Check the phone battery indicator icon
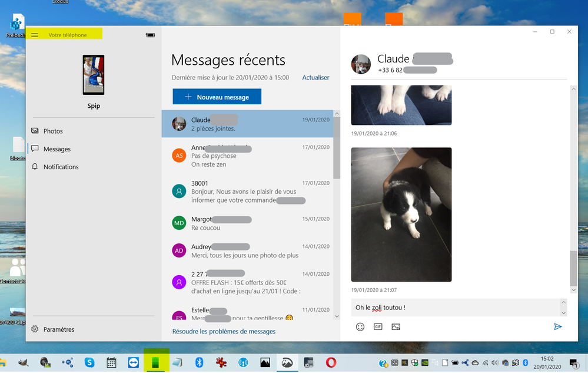 tap(150, 35)
